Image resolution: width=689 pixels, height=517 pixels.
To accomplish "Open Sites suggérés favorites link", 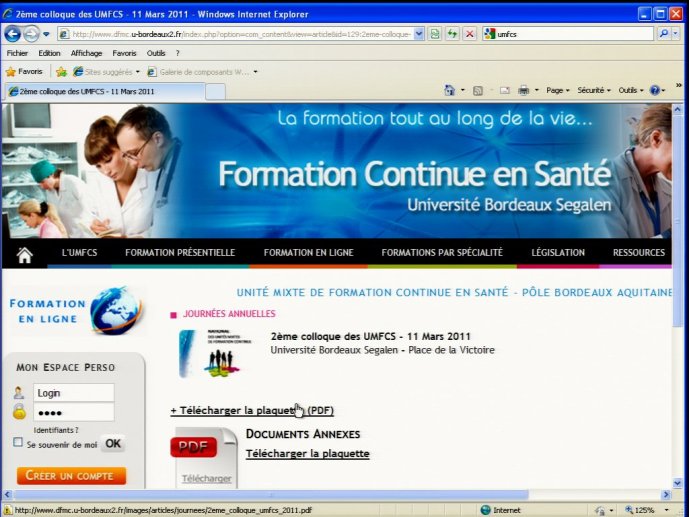I will point(106,72).
